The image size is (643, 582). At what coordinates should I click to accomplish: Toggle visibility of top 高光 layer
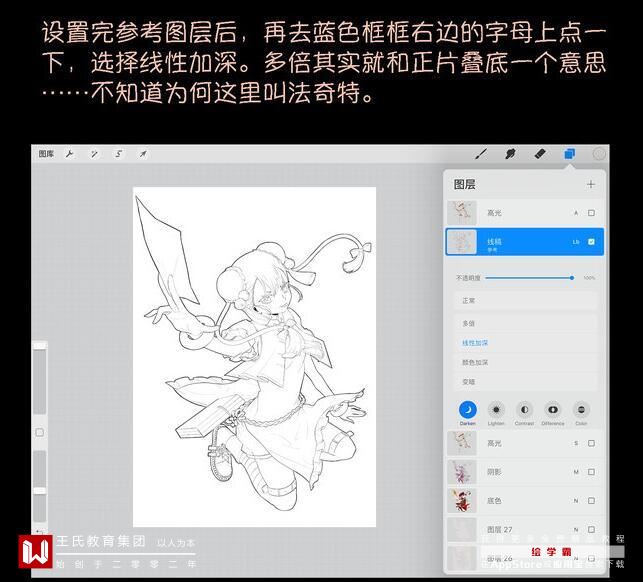(591, 213)
